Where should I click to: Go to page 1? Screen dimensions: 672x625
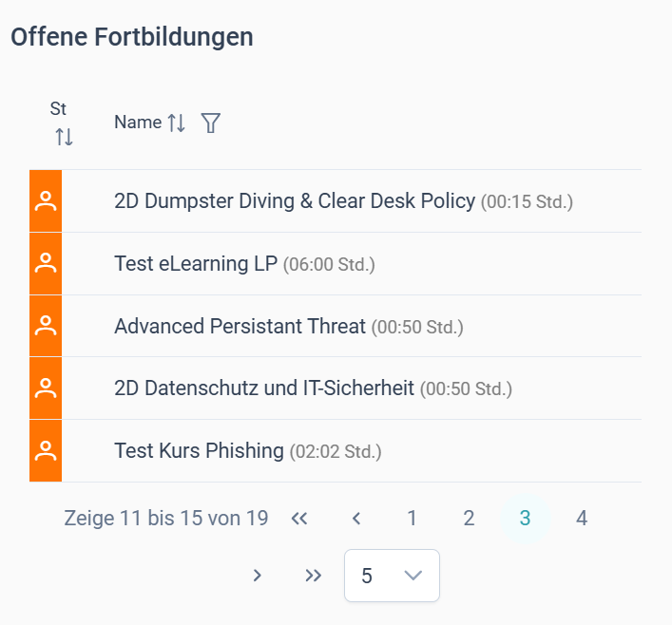coord(413,519)
